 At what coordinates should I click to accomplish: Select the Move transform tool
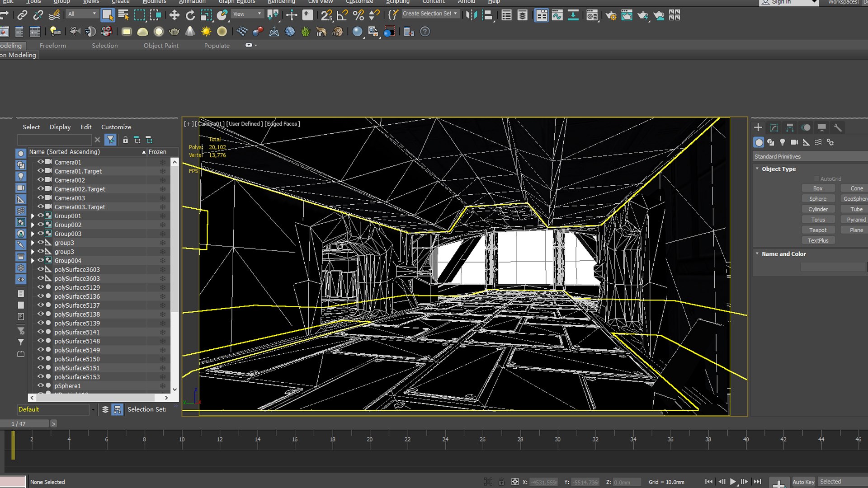pos(174,15)
